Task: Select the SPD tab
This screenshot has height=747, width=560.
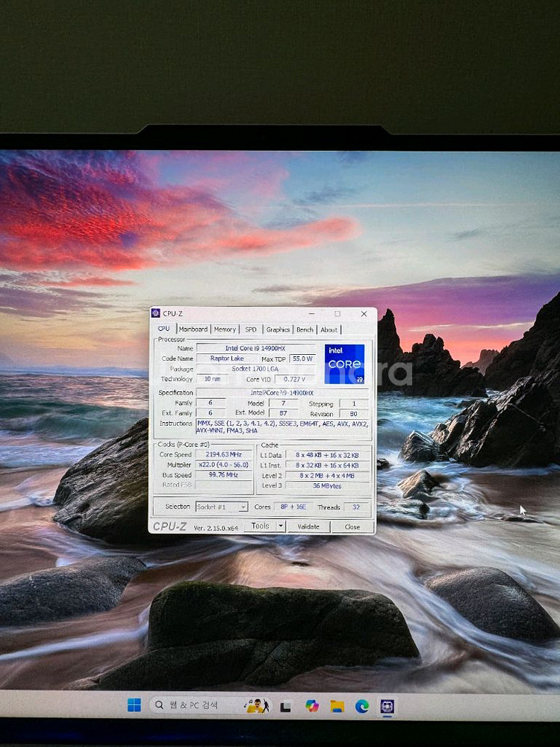Action: (251, 329)
